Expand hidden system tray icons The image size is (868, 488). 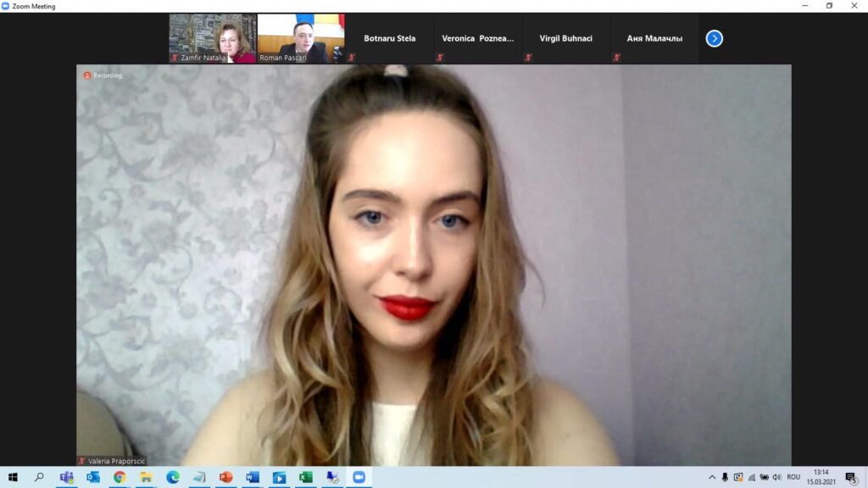pos(712,477)
